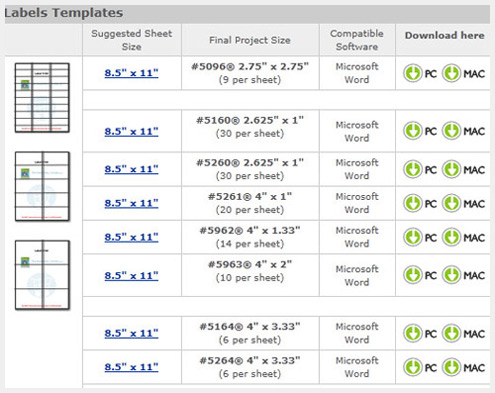The image size is (495, 393).
Task: Download PC template for #5096 labels
Action: click(x=420, y=73)
